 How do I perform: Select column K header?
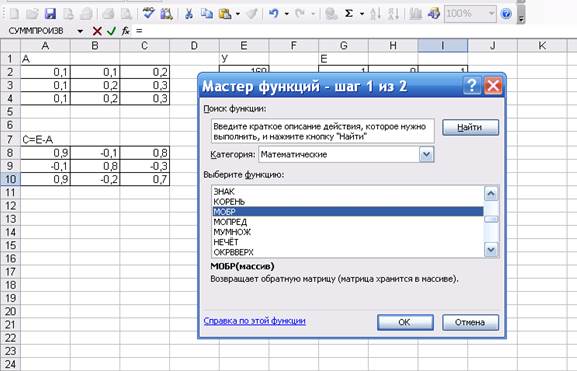(542, 46)
